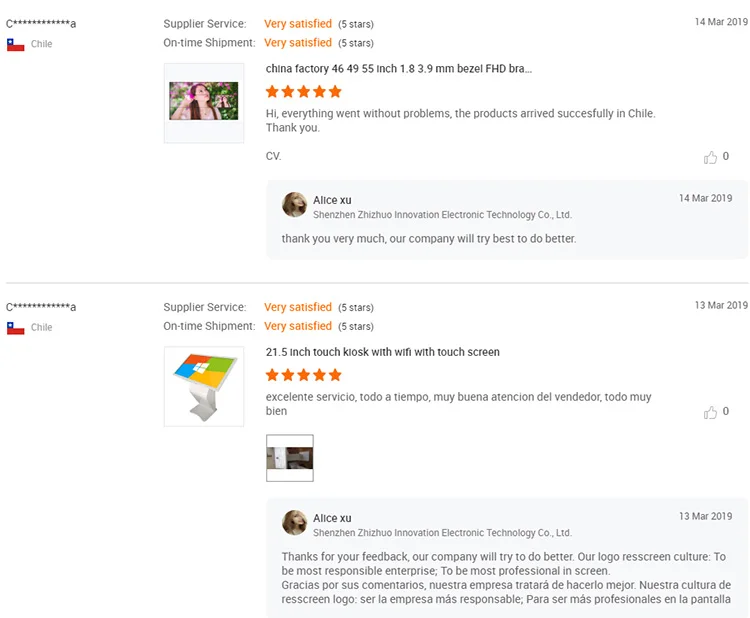This screenshot has height=618, width=750.
Task: Open the video wall product thumbnail
Action: click(204, 102)
